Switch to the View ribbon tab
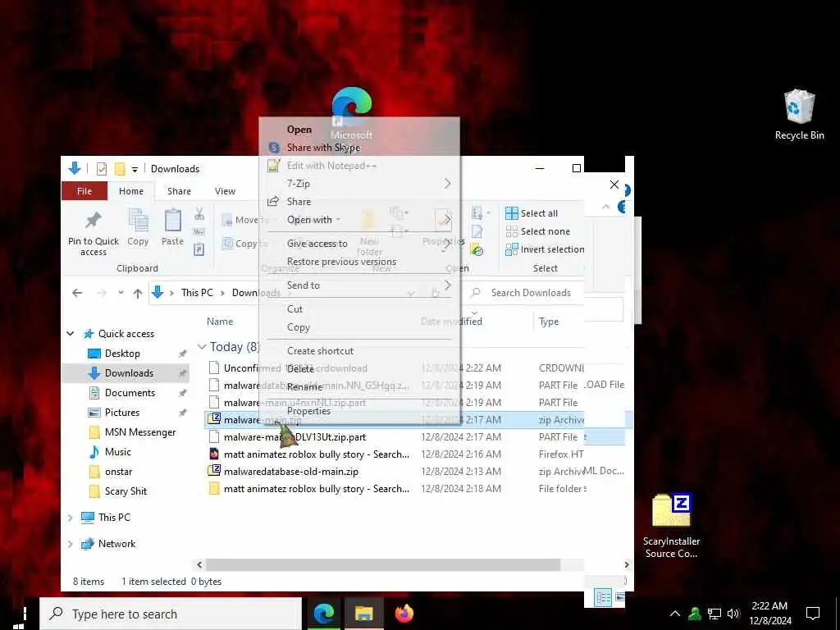 tap(225, 191)
